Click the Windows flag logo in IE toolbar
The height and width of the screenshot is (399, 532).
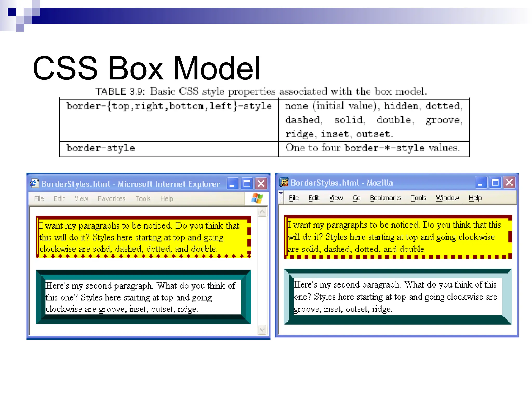coord(257,199)
